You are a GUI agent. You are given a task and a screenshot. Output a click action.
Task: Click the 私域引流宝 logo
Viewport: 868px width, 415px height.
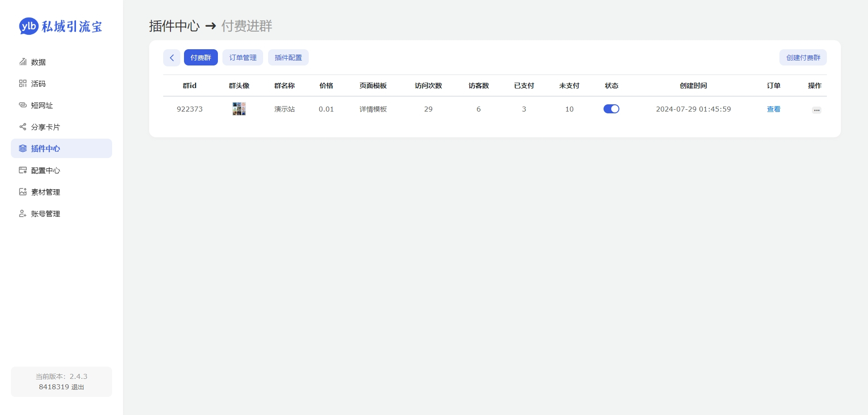point(61,26)
